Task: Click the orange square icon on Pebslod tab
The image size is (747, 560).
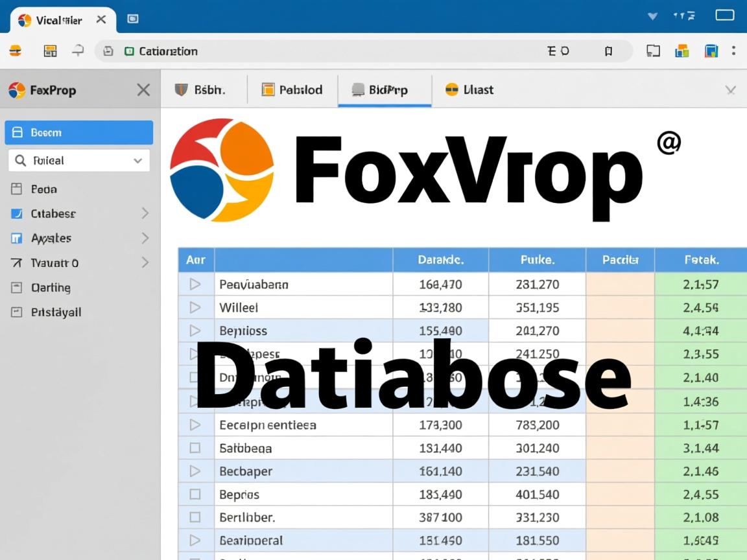Action: pyautogui.click(x=268, y=89)
